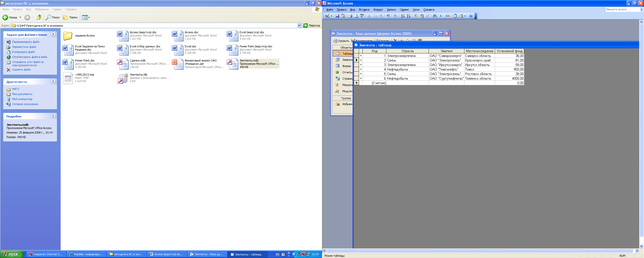Viewport: 644px width, 258px height.
Task: Open the Формы objects category
Action: pyautogui.click(x=344, y=66)
